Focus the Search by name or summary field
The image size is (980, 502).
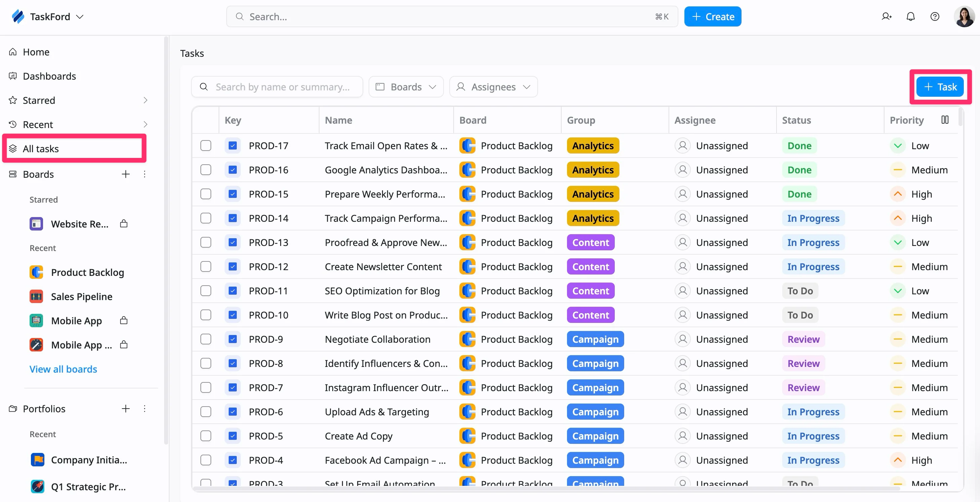pos(277,87)
